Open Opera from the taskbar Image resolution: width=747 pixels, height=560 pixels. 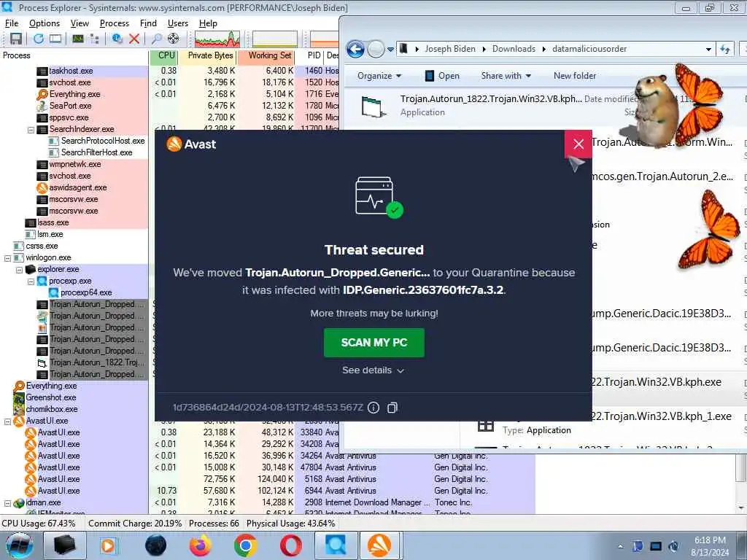(290, 545)
